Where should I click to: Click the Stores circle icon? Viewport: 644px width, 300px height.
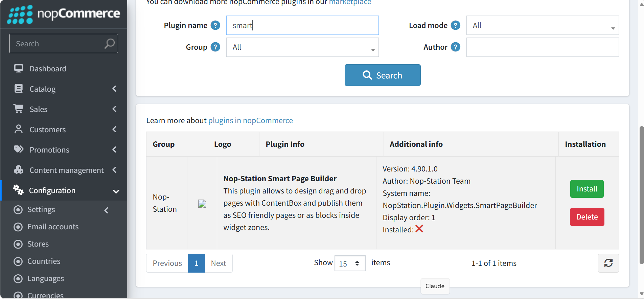(18, 244)
